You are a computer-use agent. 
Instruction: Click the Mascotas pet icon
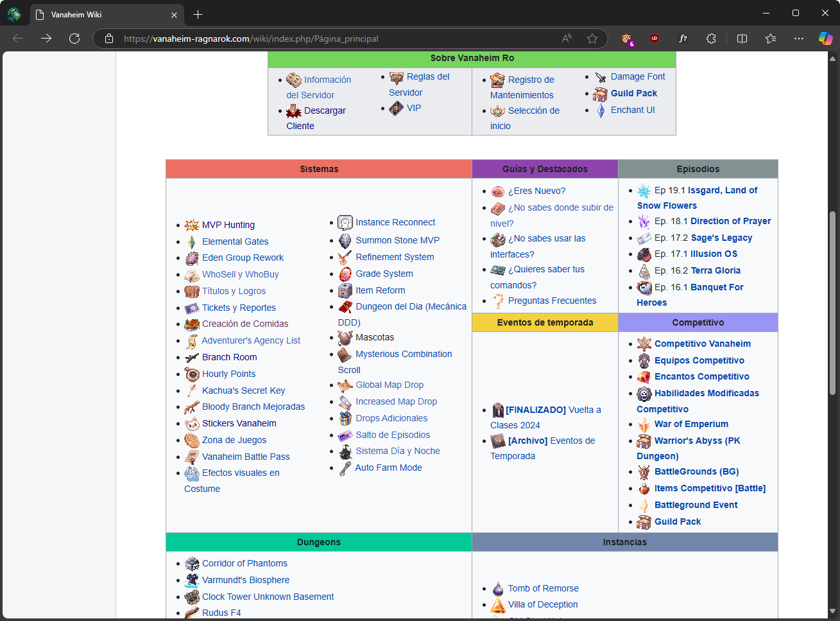click(345, 337)
